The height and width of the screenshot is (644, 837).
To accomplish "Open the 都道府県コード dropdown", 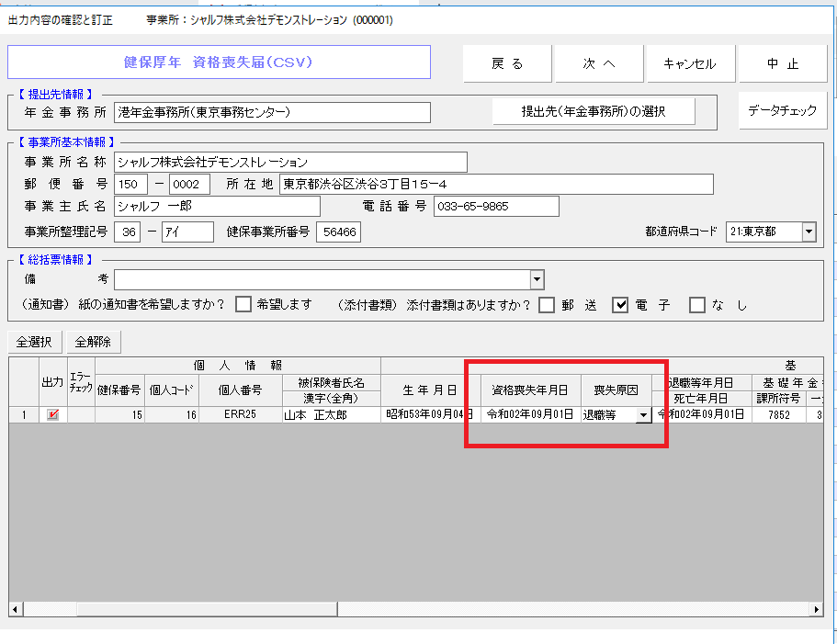I will (x=809, y=232).
